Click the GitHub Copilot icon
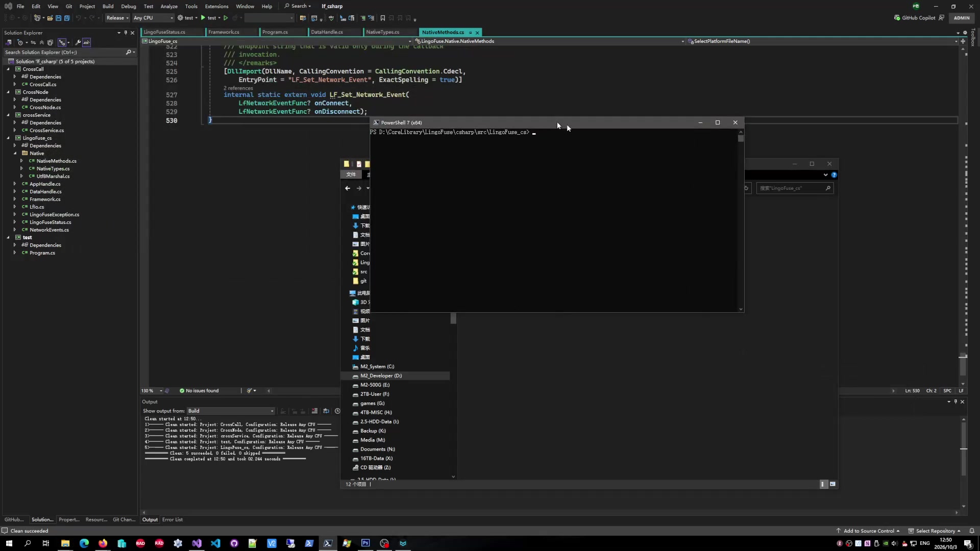Viewport: 980px width, 551px height. tap(897, 18)
